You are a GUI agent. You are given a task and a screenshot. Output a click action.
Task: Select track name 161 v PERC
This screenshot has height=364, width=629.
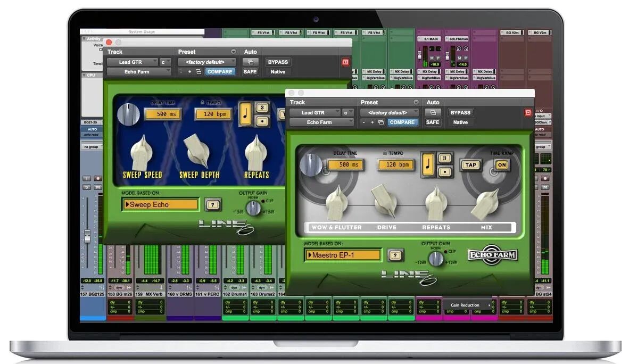pyautogui.click(x=208, y=294)
